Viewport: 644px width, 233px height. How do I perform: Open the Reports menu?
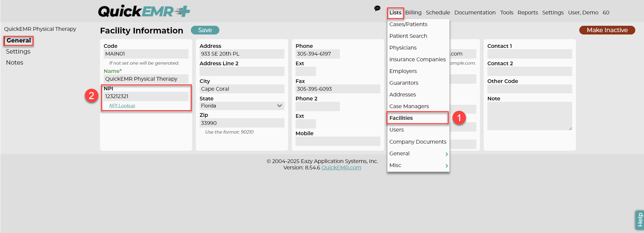[x=528, y=13]
